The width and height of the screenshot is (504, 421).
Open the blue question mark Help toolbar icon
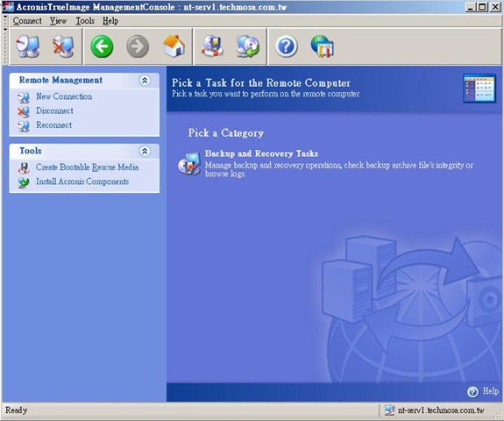coord(287,46)
